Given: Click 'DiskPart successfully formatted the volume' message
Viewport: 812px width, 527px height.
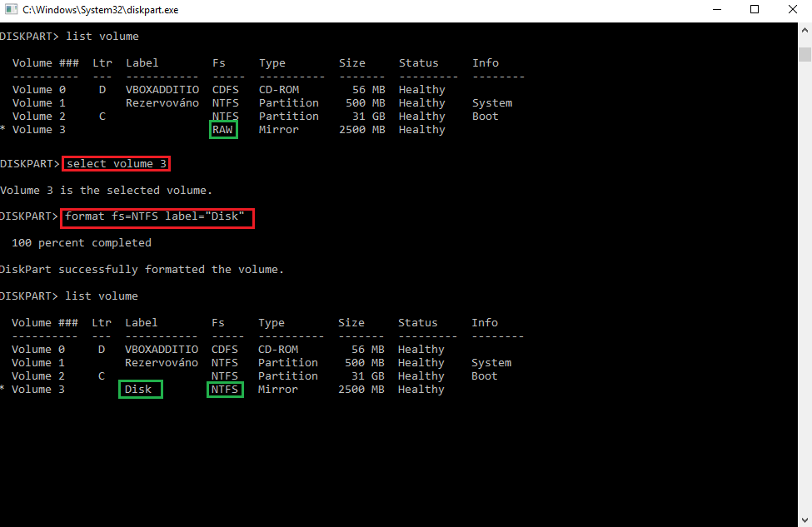Looking at the screenshot, I should pyautogui.click(x=142, y=270).
